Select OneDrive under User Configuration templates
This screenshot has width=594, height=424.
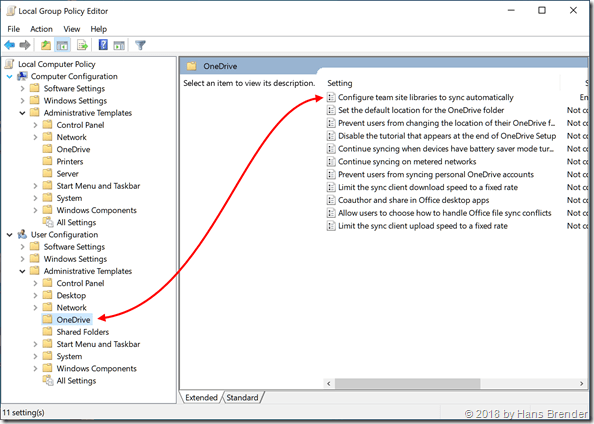pyautogui.click(x=73, y=320)
